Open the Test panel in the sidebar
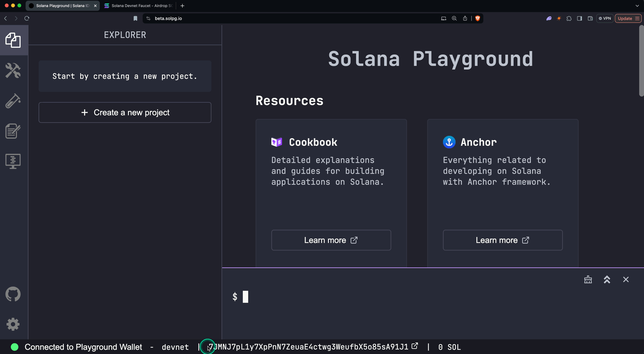The image size is (644, 354). point(14,100)
